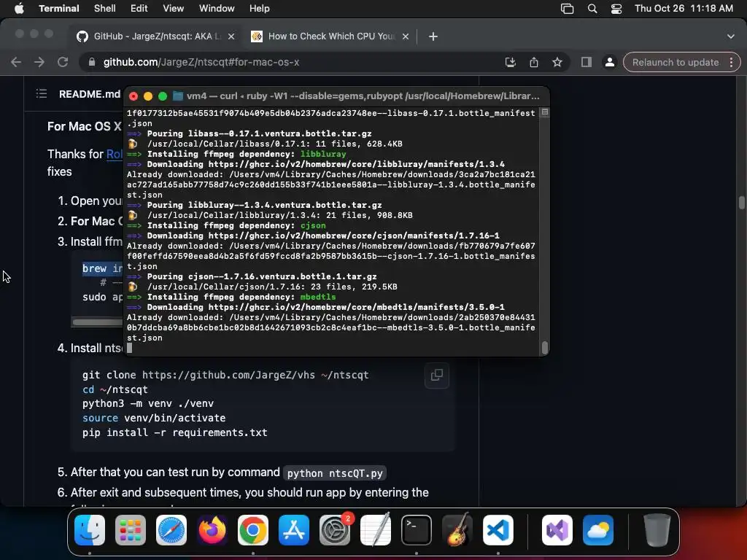Click horizontal scrollbar under brew code block

(97, 322)
